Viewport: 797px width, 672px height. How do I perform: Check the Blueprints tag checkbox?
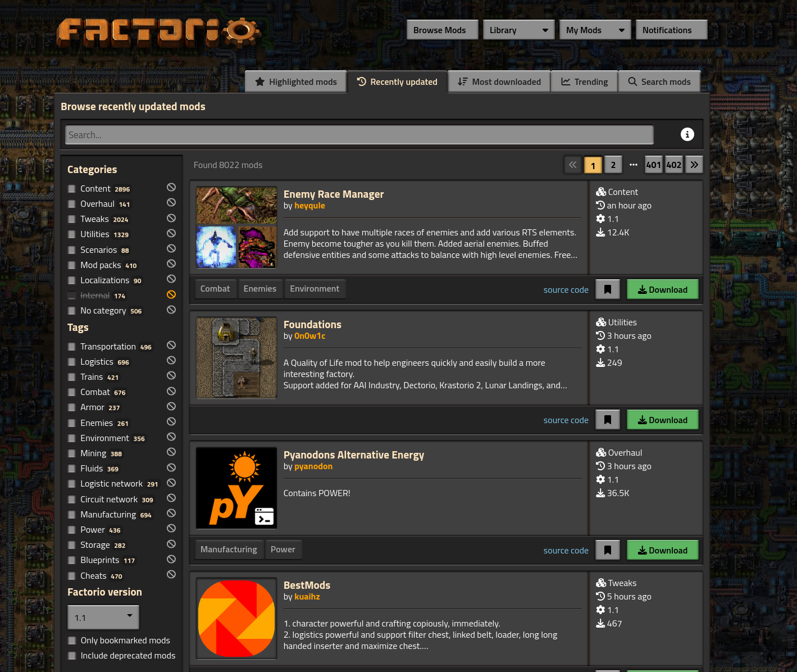coord(72,560)
